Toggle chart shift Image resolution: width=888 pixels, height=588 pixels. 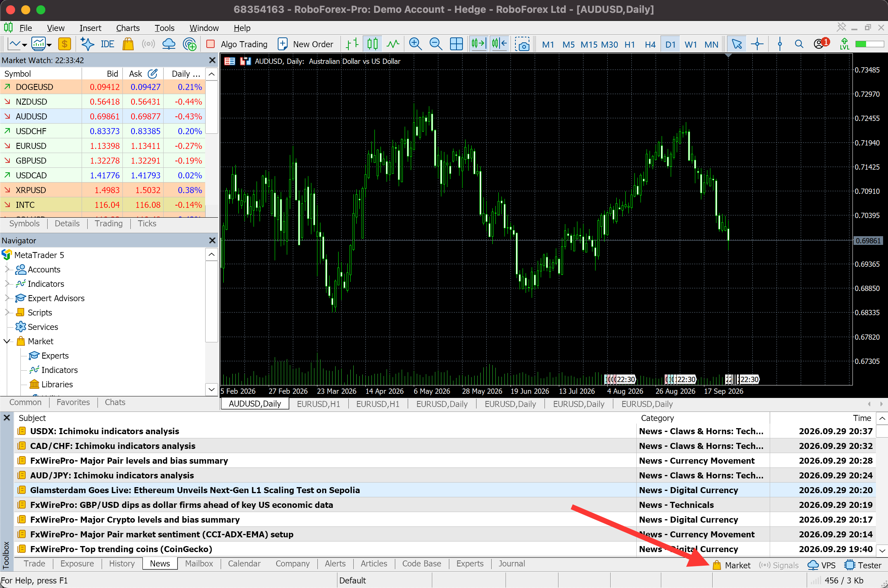(x=499, y=44)
